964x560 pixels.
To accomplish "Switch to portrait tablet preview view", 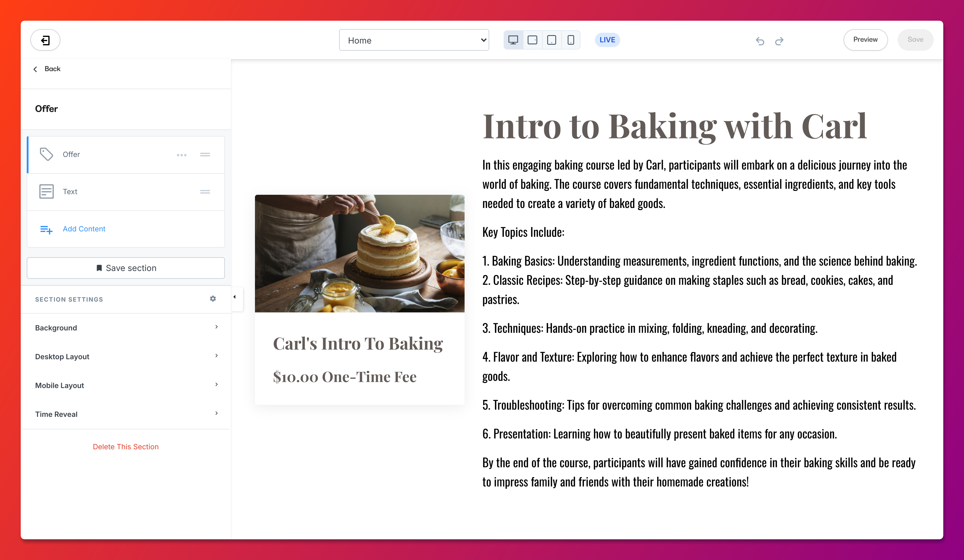I will pyautogui.click(x=552, y=40).
